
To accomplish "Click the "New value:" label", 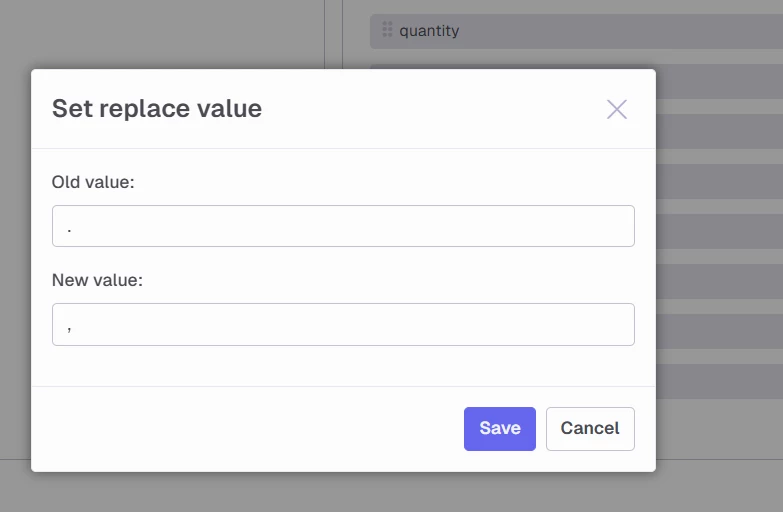I will tap(98, 280).
